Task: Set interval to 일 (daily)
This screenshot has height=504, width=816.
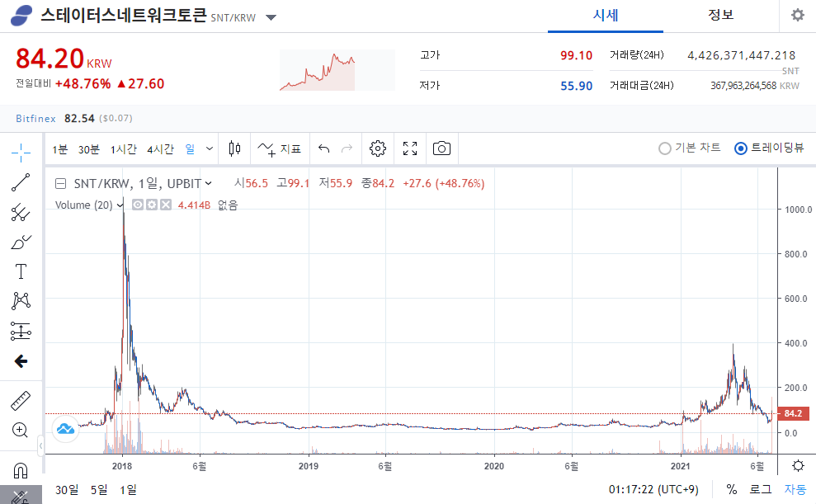Action: point(190,150)
